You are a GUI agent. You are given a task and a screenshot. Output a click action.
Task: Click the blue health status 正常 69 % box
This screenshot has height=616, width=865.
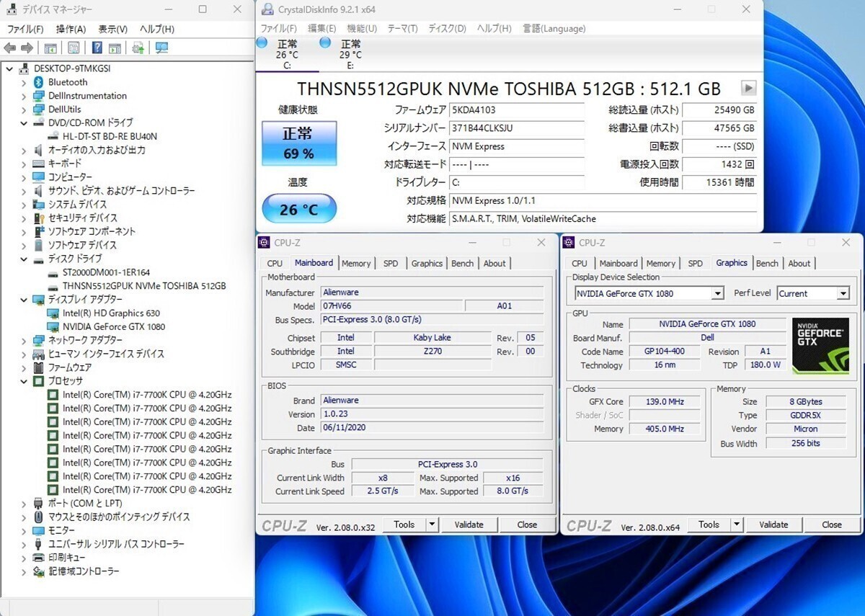[298, 142]
